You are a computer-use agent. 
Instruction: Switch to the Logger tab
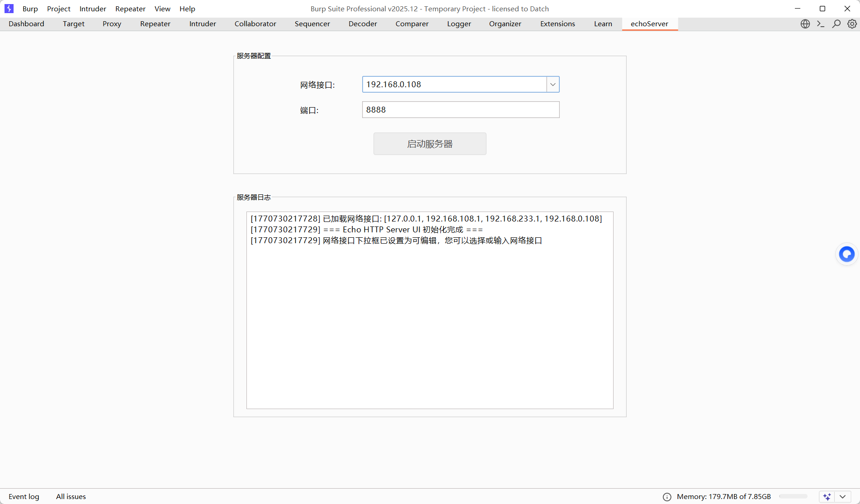[x=459, y=24]
